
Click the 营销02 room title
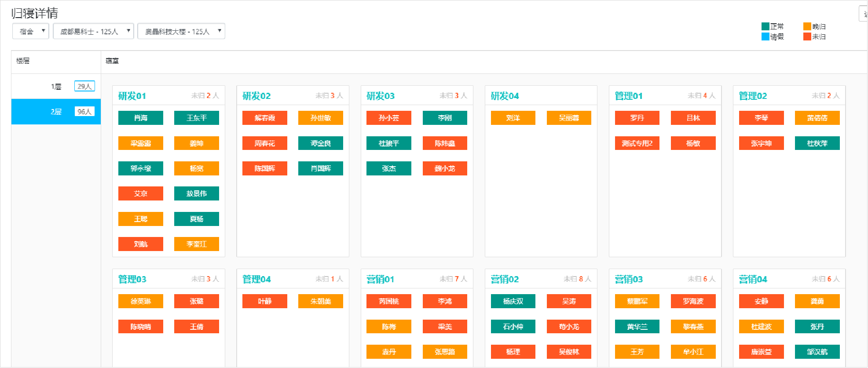tap(505, 279)
